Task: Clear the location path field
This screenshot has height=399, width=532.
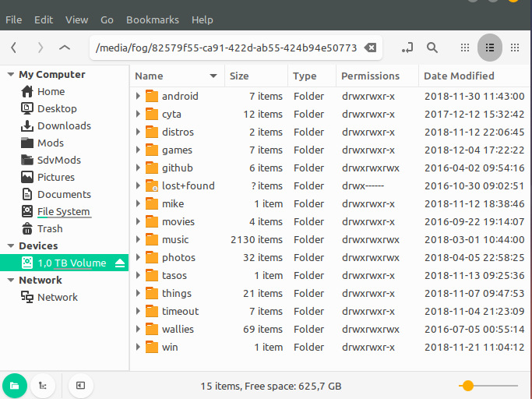Action: [x=371, y=48]
